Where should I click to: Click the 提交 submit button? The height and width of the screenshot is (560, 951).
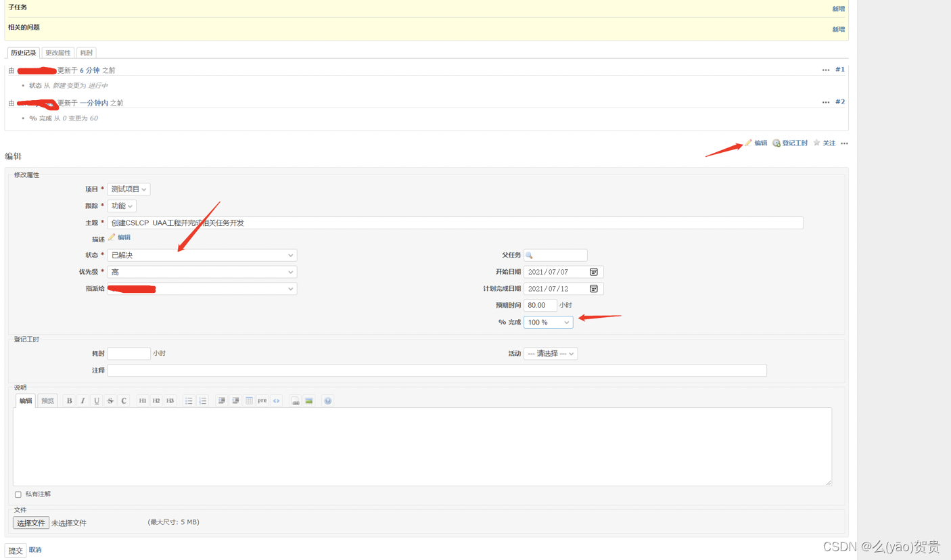[16, 551]
